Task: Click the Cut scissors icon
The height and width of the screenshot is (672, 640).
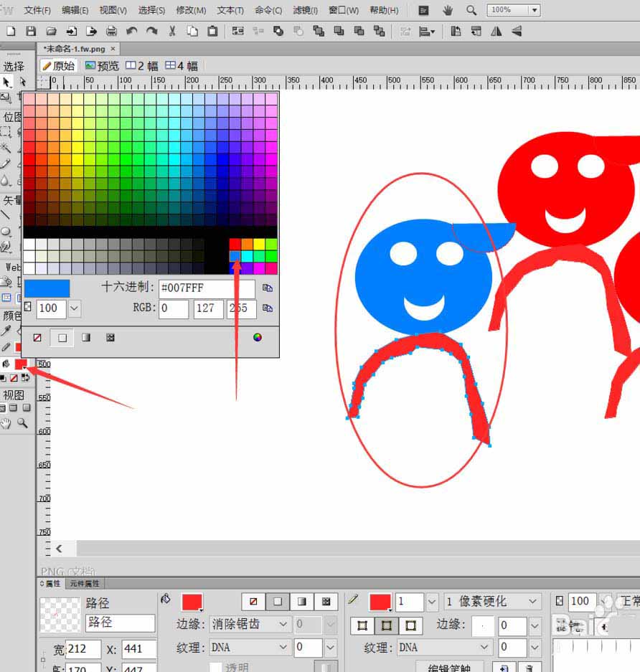Action: click(x=172, y=32)
